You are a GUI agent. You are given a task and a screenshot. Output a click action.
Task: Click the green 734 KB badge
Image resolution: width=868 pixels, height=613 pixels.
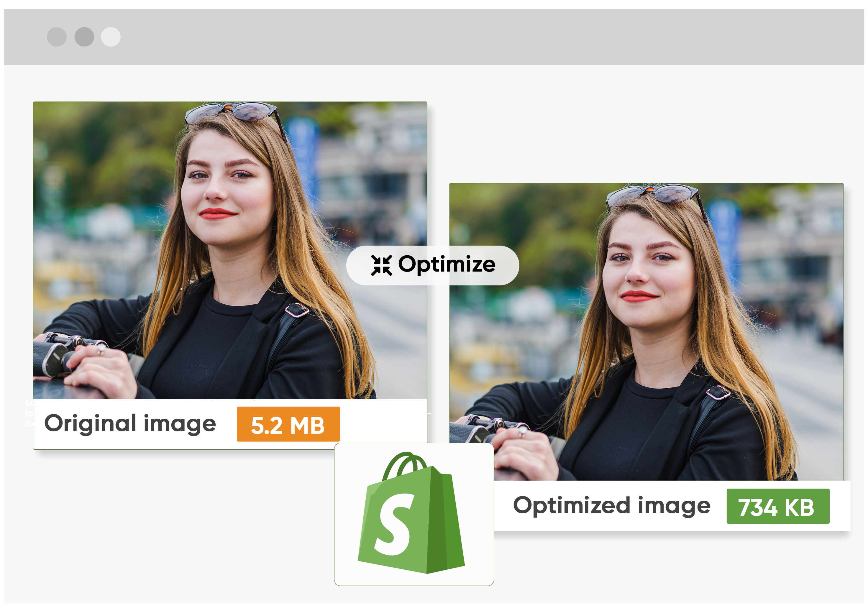click(x=778, y=506)
